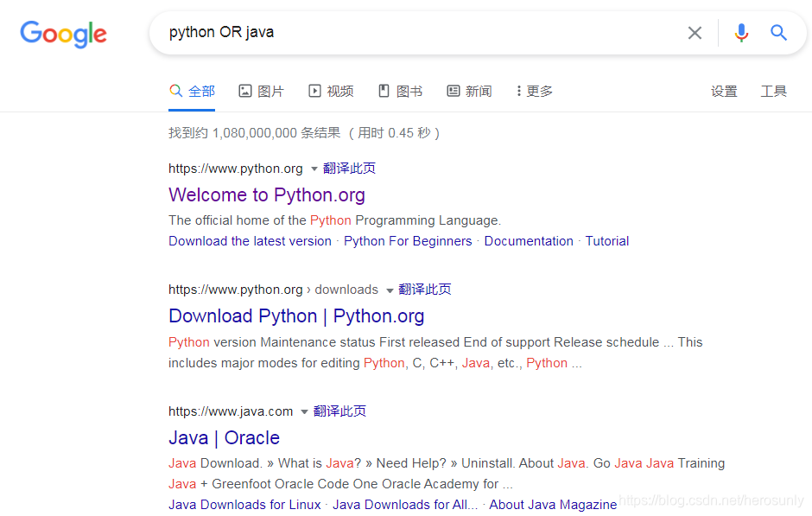812x516 pixels.
Task: Expand the dropdown arrow next to https://www.java.com
Action: pyautogui.click(x=304, y=412)
